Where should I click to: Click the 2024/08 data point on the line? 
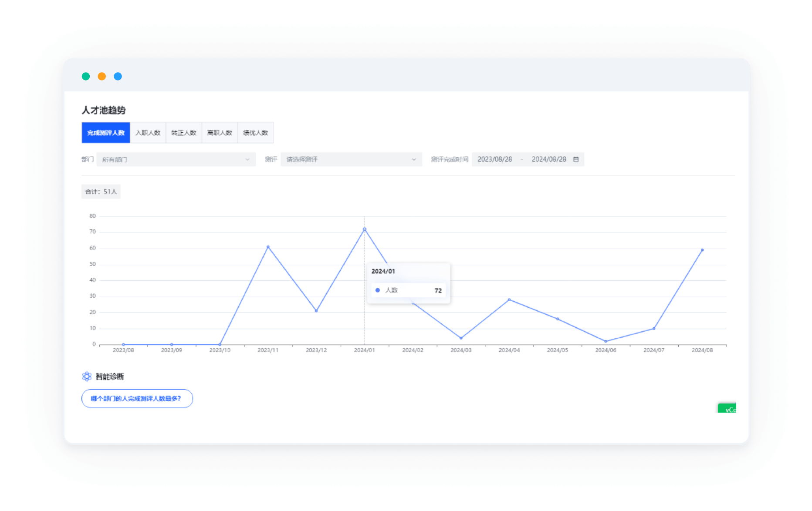pos(702,250)
